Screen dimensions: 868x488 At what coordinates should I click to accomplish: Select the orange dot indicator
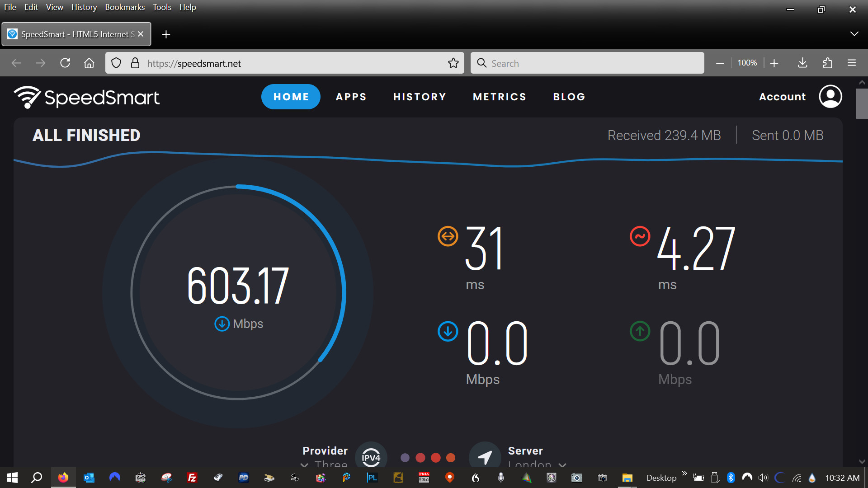click(451, 458)
